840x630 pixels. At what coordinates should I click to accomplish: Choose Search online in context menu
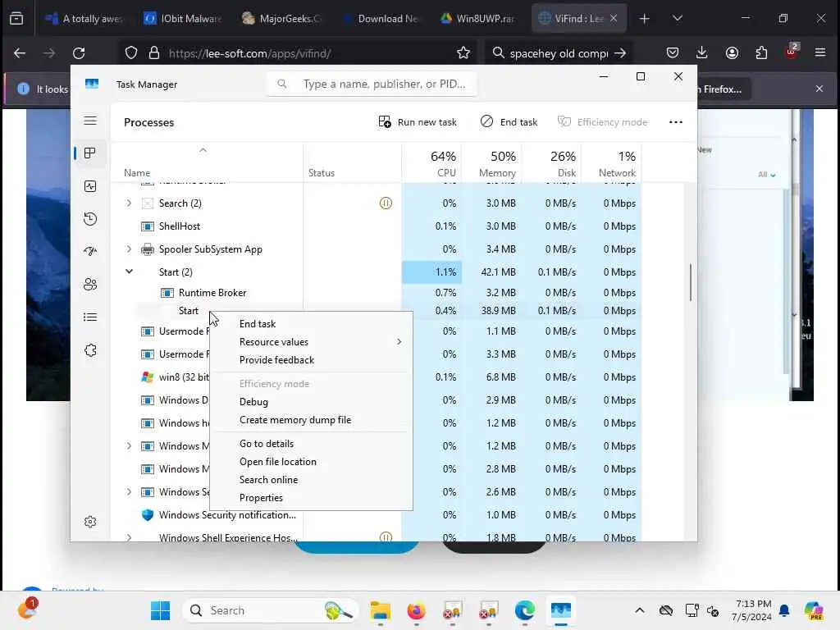click(268, 480)
